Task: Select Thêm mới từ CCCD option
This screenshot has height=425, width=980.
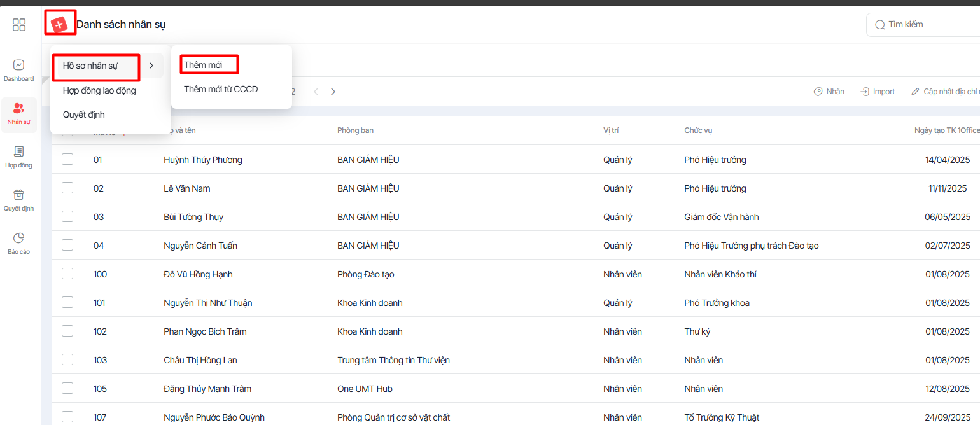Action: (x=221, y=89)
